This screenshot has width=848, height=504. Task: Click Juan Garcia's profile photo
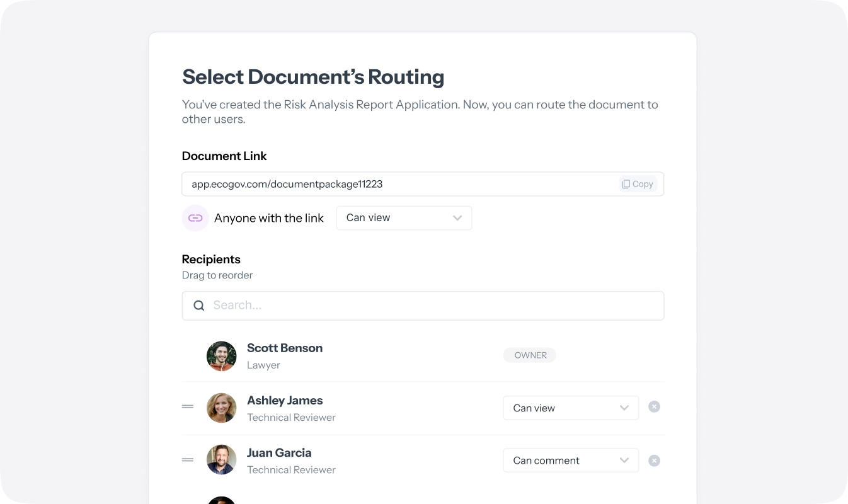[222, 460]
